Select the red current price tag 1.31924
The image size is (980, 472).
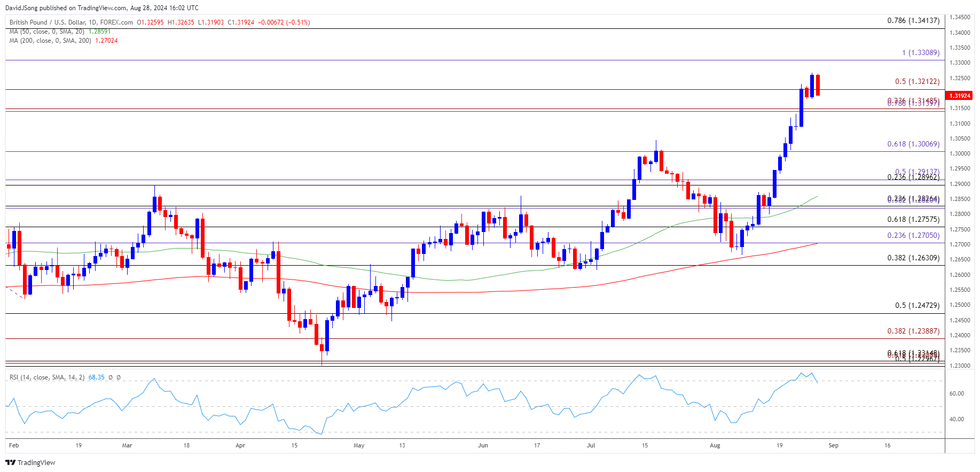tap(959, 96)
